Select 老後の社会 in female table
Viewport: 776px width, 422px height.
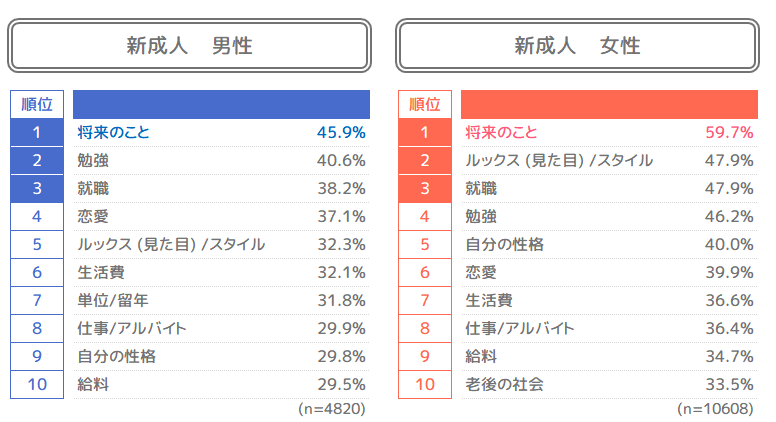click(x=504, y=384)
